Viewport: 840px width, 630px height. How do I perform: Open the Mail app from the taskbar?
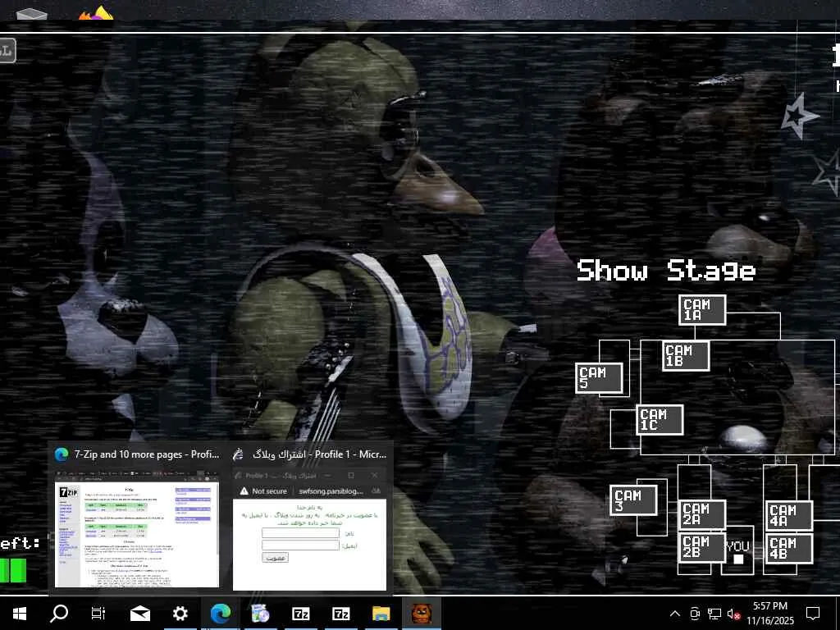pos(140,614)
